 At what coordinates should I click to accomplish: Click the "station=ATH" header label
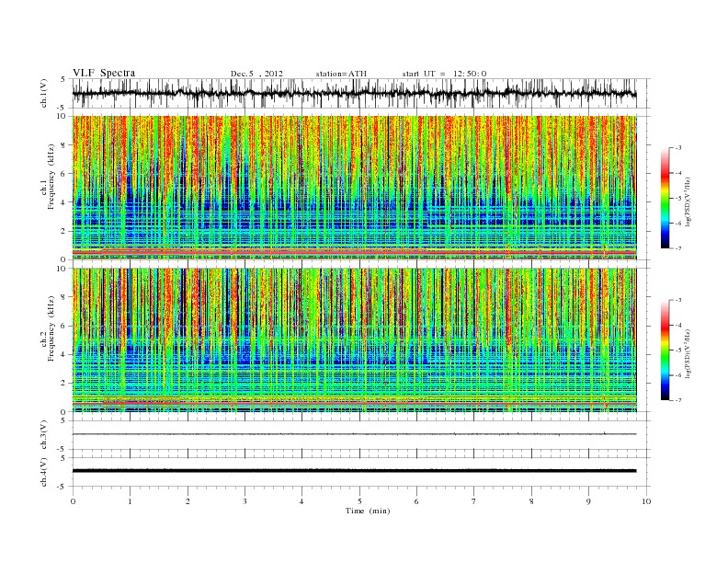click(341, 74)
